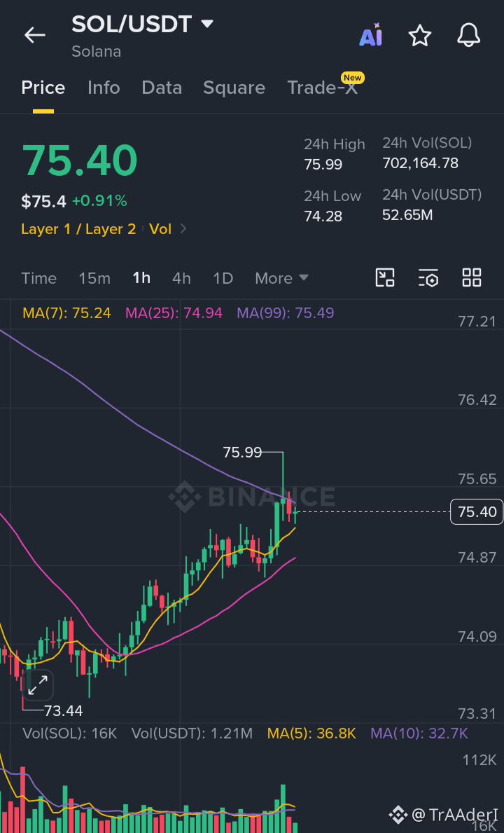Screen dimensions: 504x833
Task: Add SOL/USDT to favorites star
Action: pyautogui.click(x=419, y=35)
